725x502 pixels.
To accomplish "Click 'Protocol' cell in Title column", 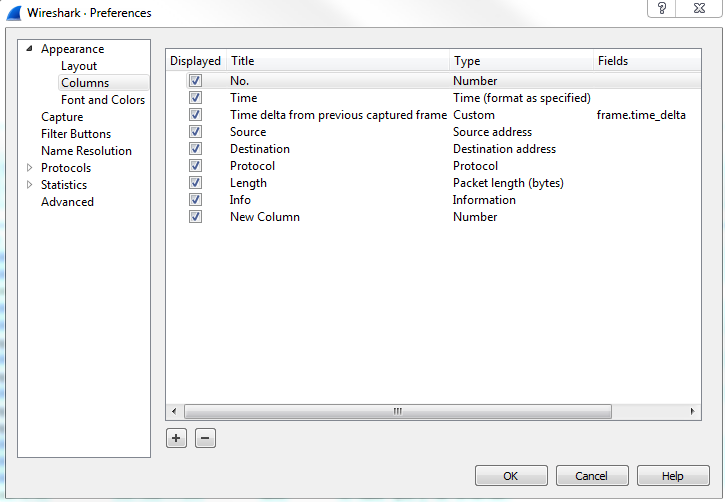I will (252, 166).
